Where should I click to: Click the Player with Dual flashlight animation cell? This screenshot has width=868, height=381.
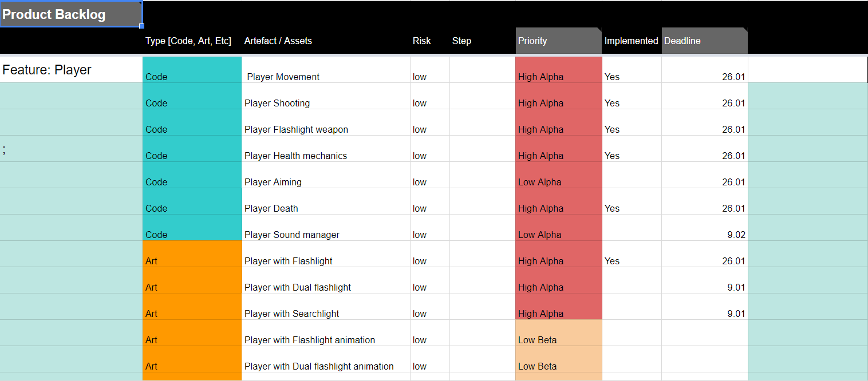point(326,366)
